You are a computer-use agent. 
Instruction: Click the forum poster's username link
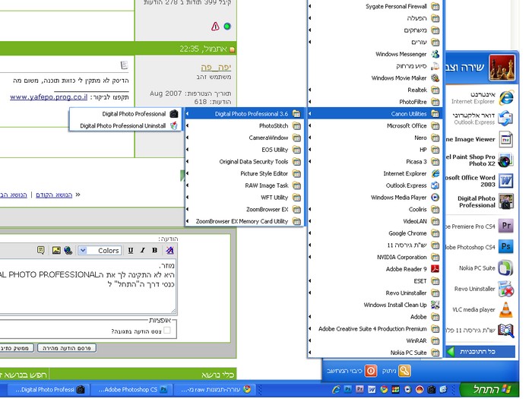[216, 67]
